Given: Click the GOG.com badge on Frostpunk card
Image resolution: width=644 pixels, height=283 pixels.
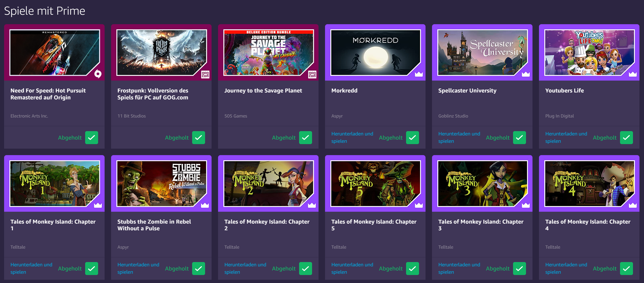Looking at the screenshot, I should [x=205, y=74].
